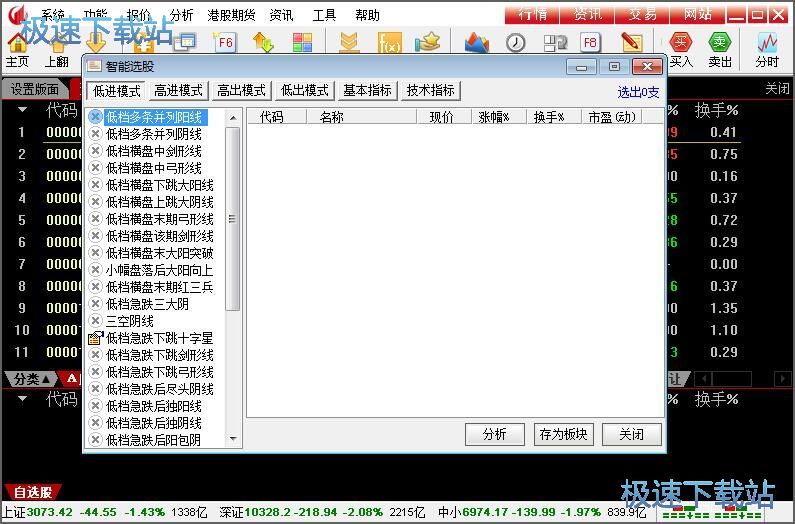Image resolution: width=795 pixels, height=524 pixels.
Task: Open the 帮助 menu
Action: (x=368, y=15)
